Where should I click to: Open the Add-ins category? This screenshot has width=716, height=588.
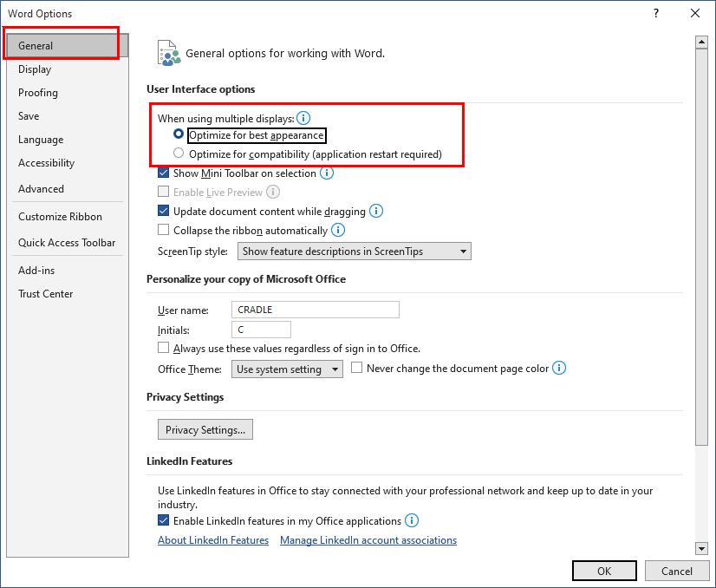pyautogui.click(x=68, y=271)
